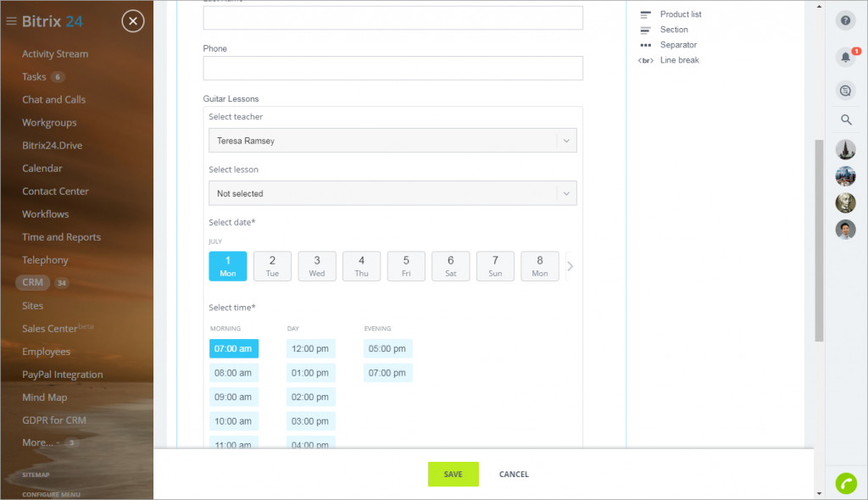Image resolution: width=868 pixels, height=500 pixels.
Task: Choose the 12:00 pm time slot
Action: [310, 349]
